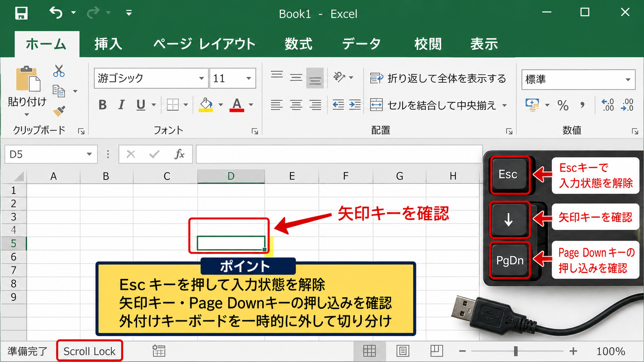
Task: Open the font size 11 dropdown
Action: tap(249, 78)
